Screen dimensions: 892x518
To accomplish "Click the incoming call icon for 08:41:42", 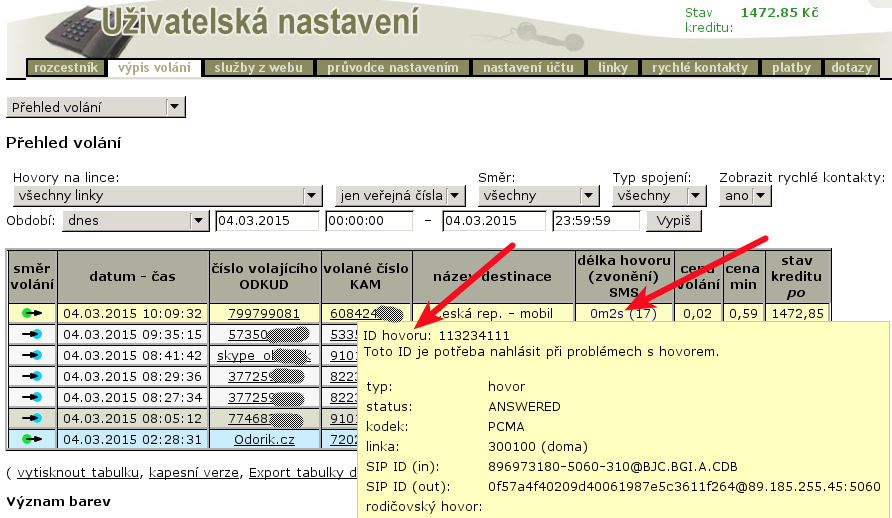I will click(32, 355).
